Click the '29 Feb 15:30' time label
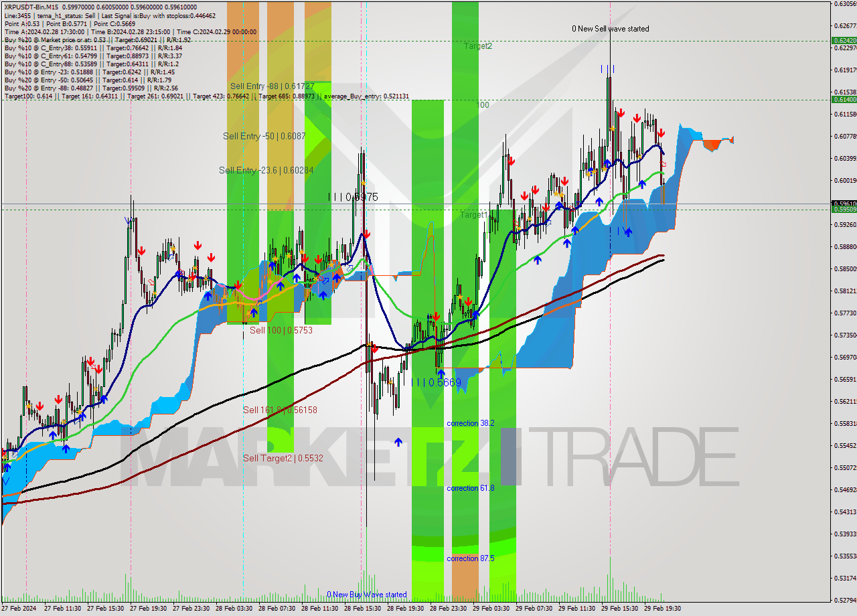The height and width of the screenshot is (616, 857). tap(619, 609)
